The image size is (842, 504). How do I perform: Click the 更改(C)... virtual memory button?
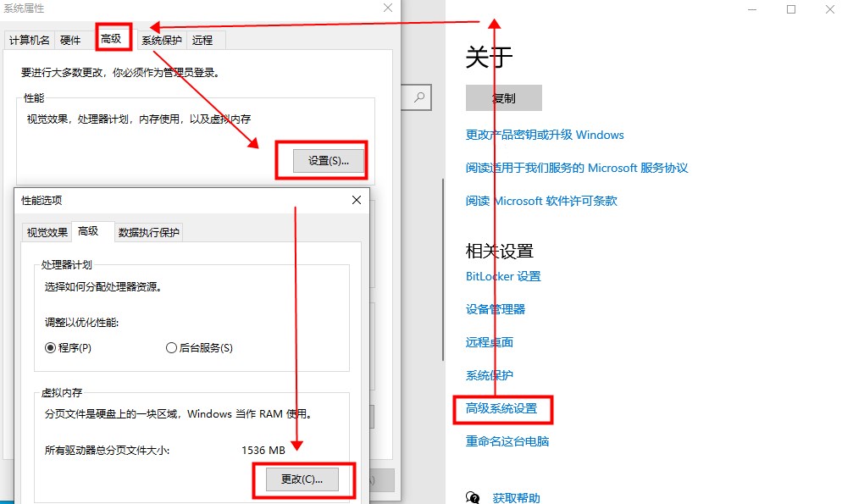coord(302,479)
